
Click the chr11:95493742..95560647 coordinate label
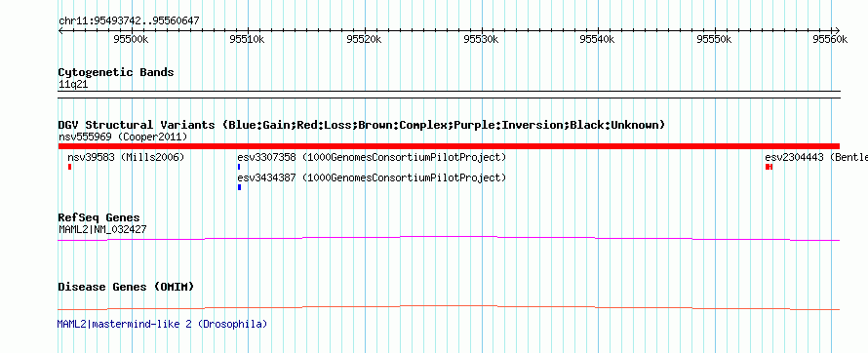tap(129, 21)
